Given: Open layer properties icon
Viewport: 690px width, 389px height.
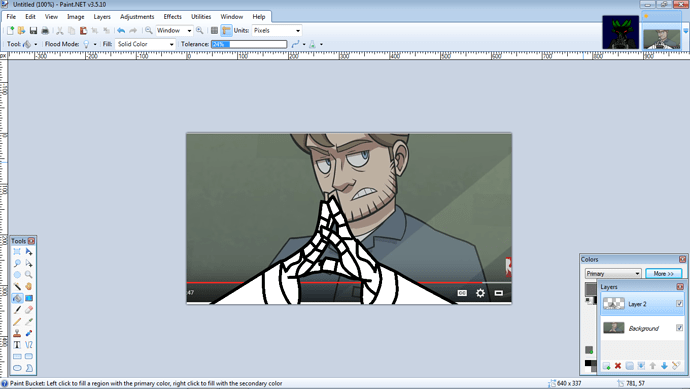Looking at the screenshot, I should [x=676, y=366].
